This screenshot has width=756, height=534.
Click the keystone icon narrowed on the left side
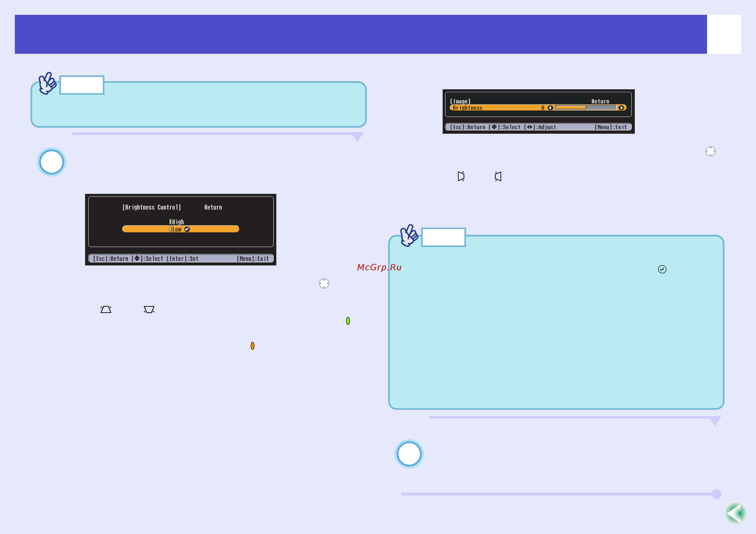click(x=498, y=176)
